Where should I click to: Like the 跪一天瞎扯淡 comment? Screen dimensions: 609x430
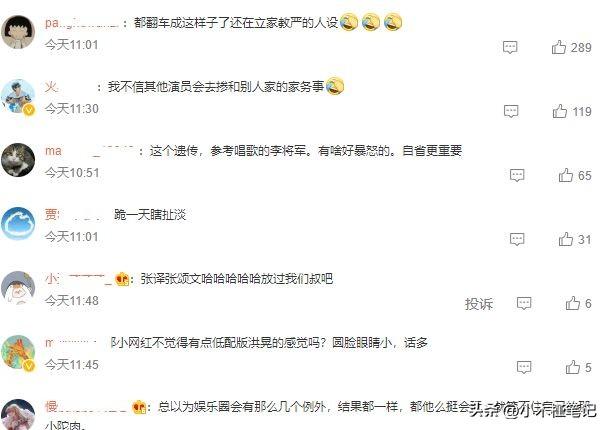click(566, 239)
